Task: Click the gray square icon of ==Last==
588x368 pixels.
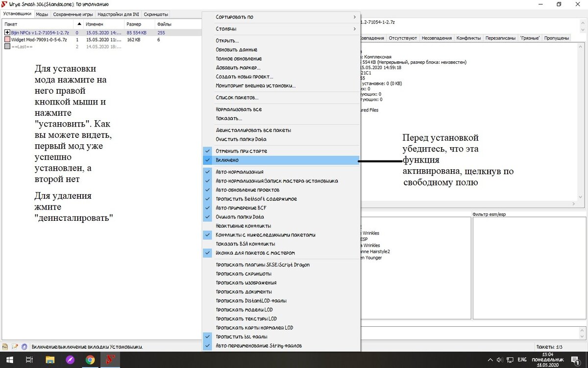Action: [x=7, y=47]
